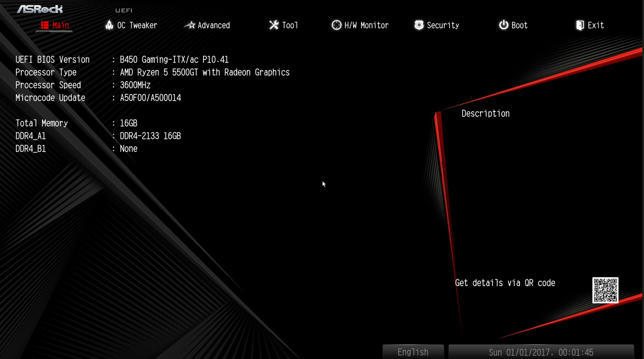Click the Boot power icon
Screen dimensions: 644x359
504,25
